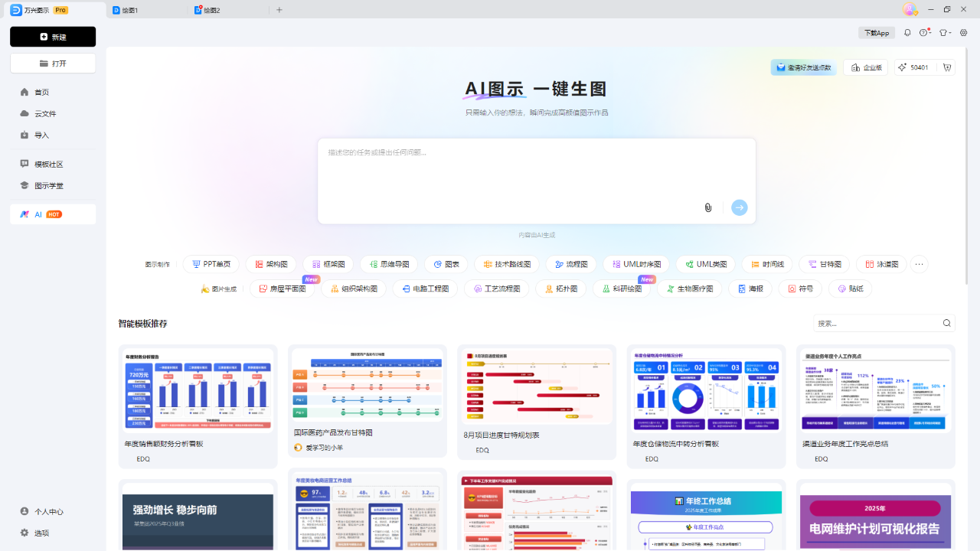
Task: Open 年度仓储物流中转分析看板 template thumbnail
Action: point(706,391)
